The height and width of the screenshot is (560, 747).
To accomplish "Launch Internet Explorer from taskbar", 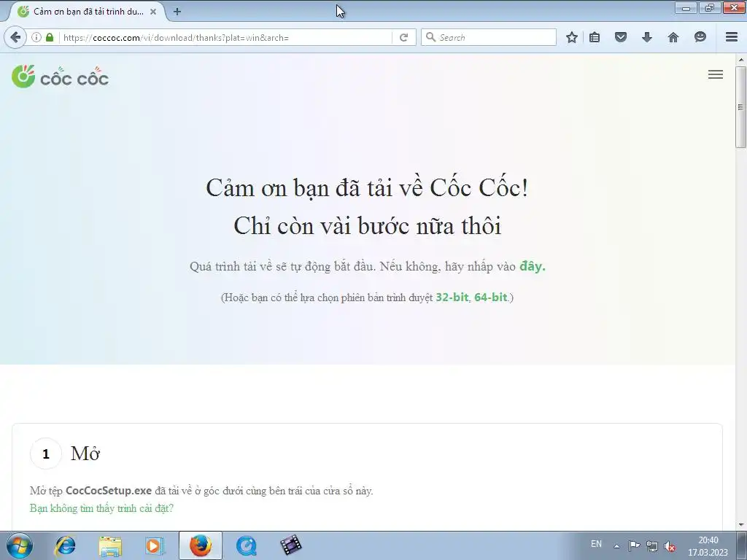I will (65, 545).
